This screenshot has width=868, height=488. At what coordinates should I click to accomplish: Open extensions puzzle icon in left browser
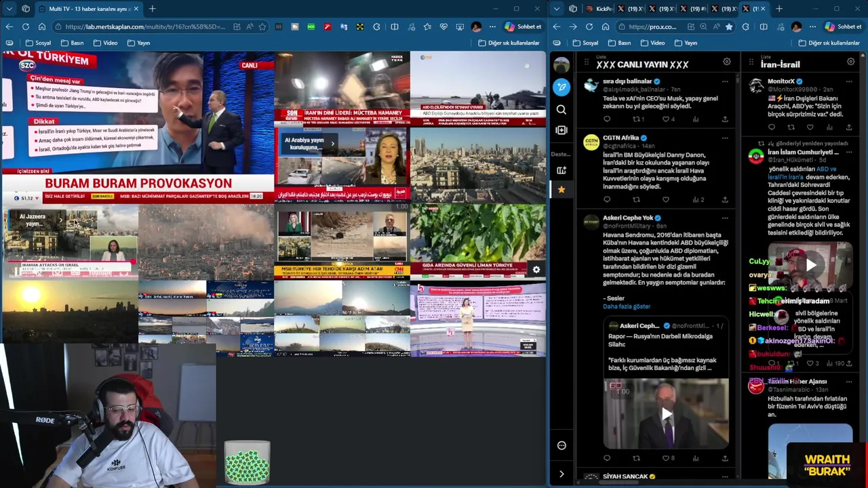pyautogui.click(x=378, y=27)
